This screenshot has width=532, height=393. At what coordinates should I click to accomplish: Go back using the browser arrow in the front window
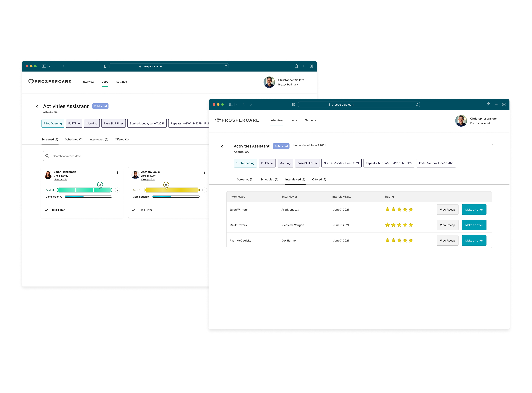pos(244,104)
